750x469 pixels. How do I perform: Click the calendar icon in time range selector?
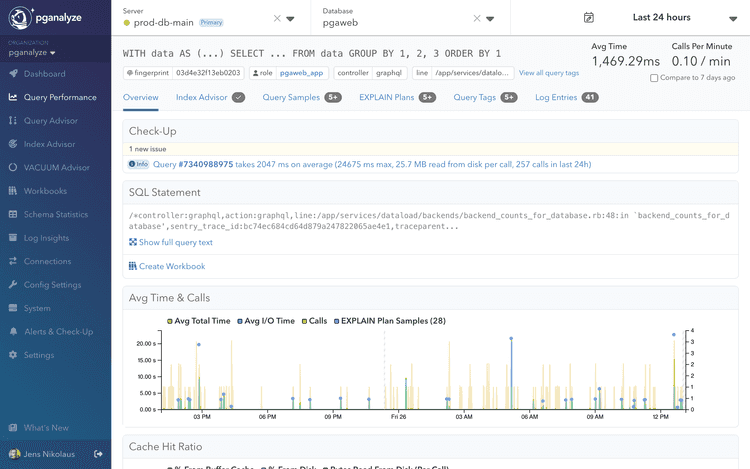[x=589, y=18]
